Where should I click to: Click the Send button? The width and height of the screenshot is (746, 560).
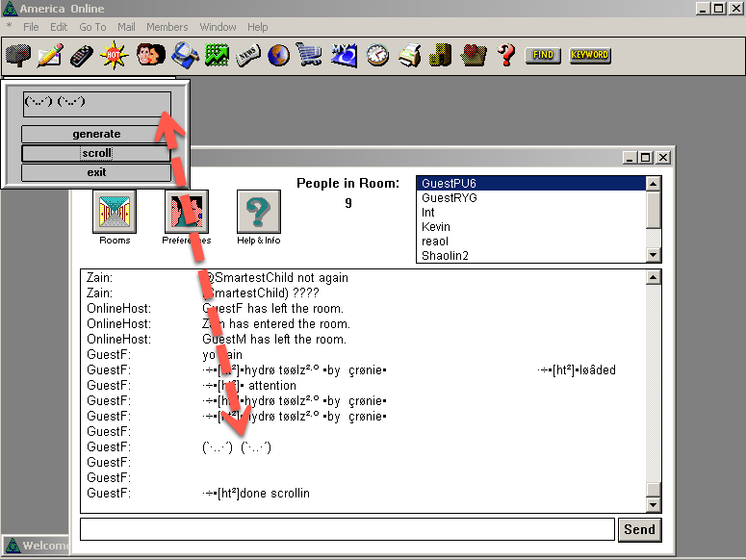640,529
